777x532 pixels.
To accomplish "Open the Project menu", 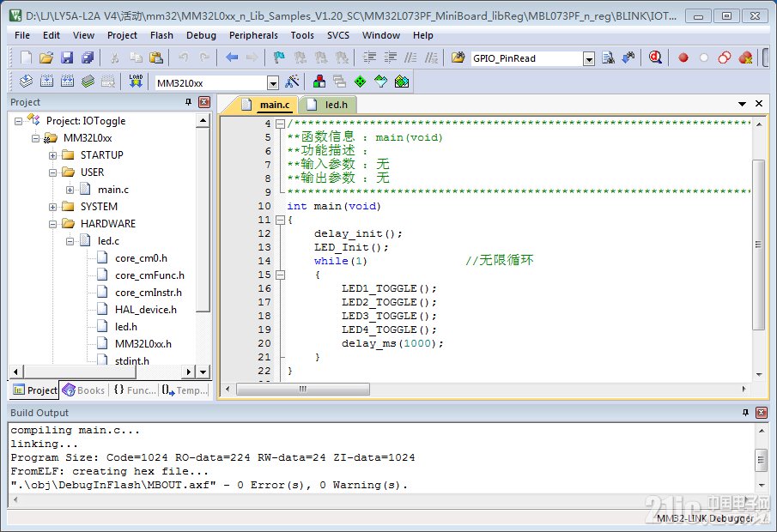I will 122,35.
